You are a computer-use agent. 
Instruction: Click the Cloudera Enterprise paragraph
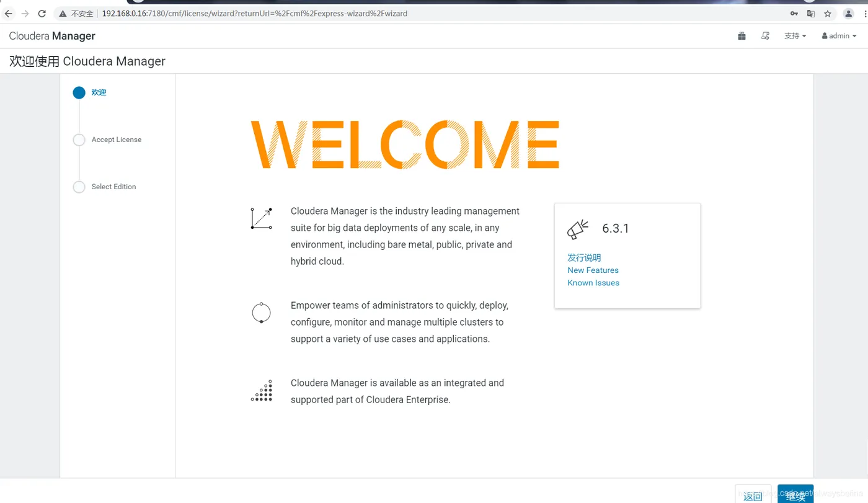pyautogui.click(x=397, y=391)
